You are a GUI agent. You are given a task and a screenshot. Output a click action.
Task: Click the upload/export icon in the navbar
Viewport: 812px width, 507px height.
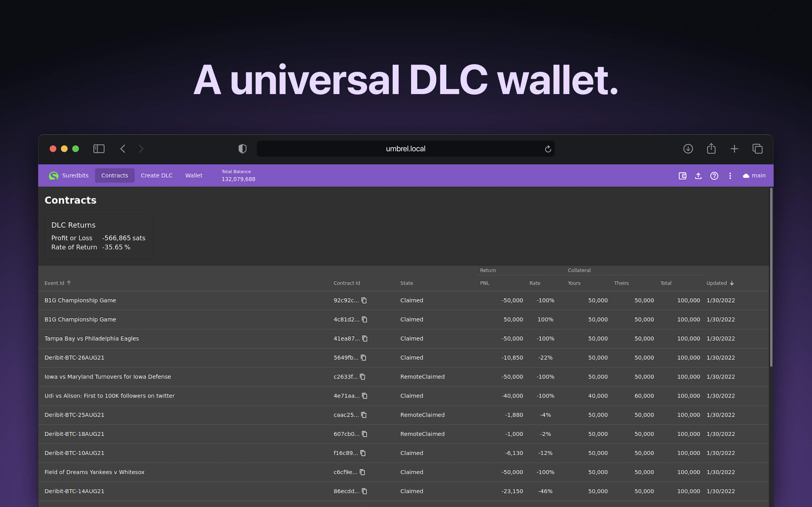tap(698, 175)
